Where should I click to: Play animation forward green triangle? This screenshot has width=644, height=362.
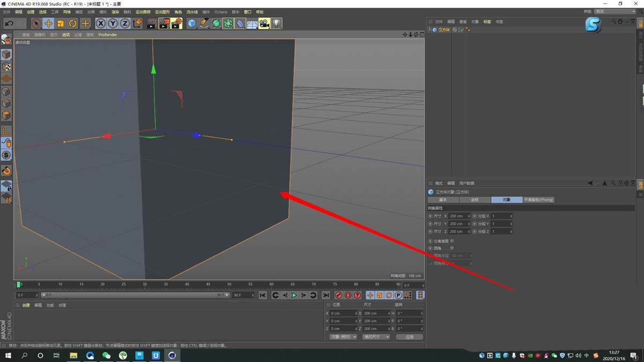tap(294, 295)
